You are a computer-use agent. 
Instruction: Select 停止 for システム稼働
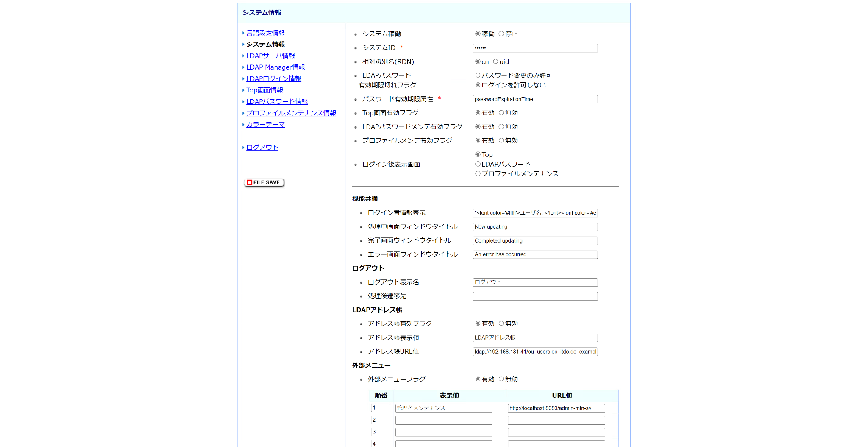(501, 34)
